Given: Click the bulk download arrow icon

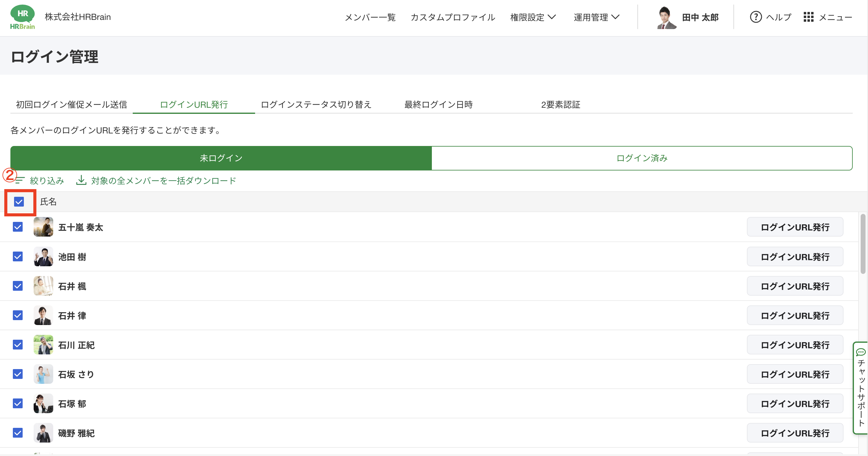Looking at the screenshot, I should [x=81, y=181].
